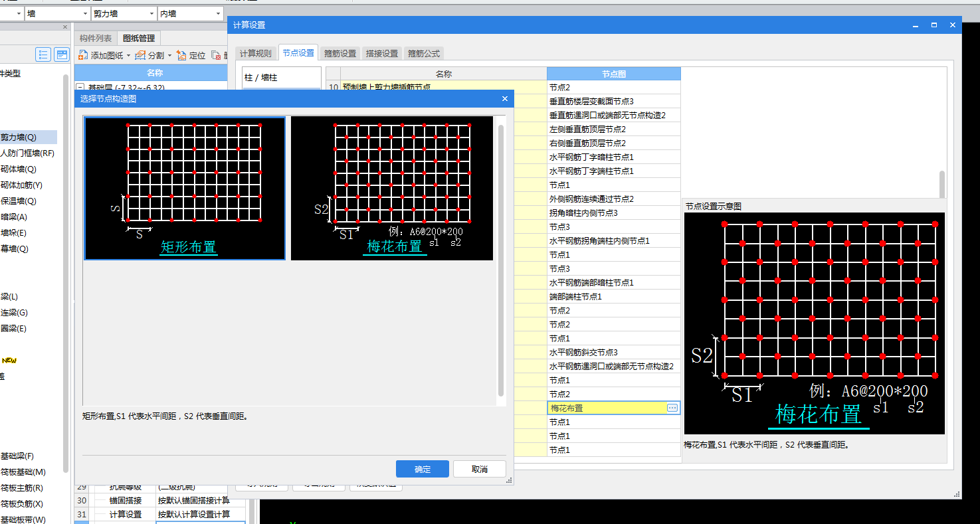Select 柱 / 墙柱 in component list

(281, 78)
